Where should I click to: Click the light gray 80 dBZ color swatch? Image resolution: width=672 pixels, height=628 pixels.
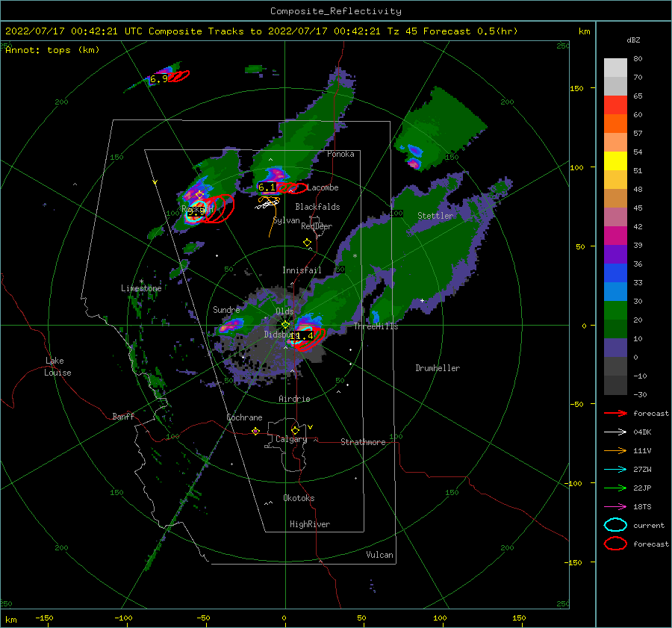pos(615,68)
